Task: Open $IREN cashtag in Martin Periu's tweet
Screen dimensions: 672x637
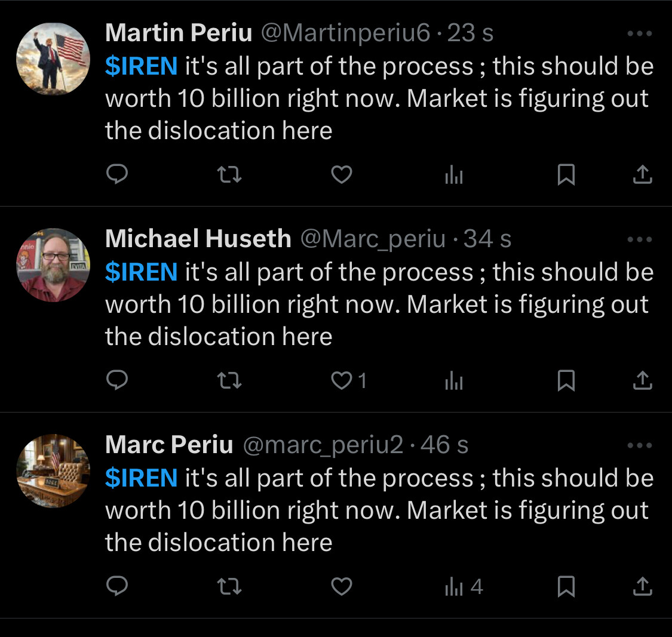Action: [141, 66]
